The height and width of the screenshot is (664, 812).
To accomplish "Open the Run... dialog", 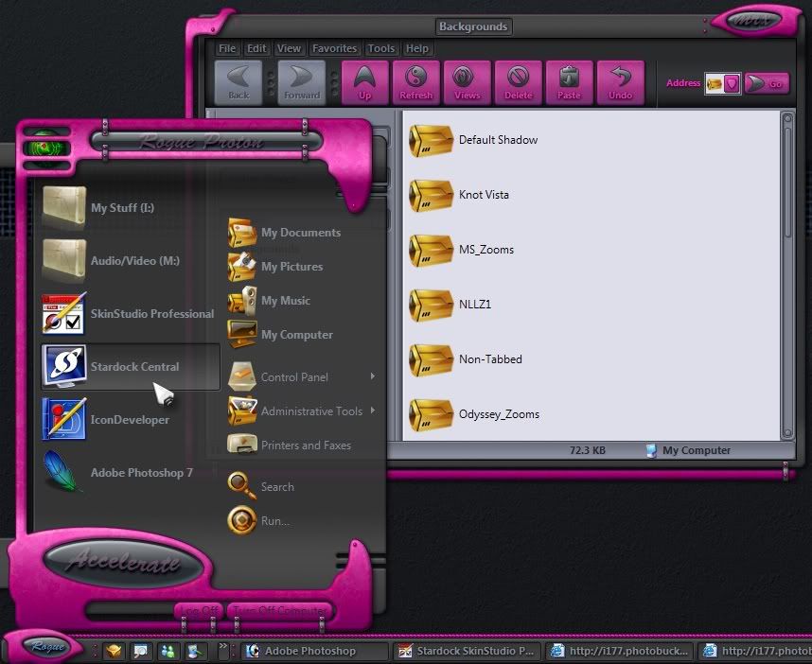I will tap(300, 520).
